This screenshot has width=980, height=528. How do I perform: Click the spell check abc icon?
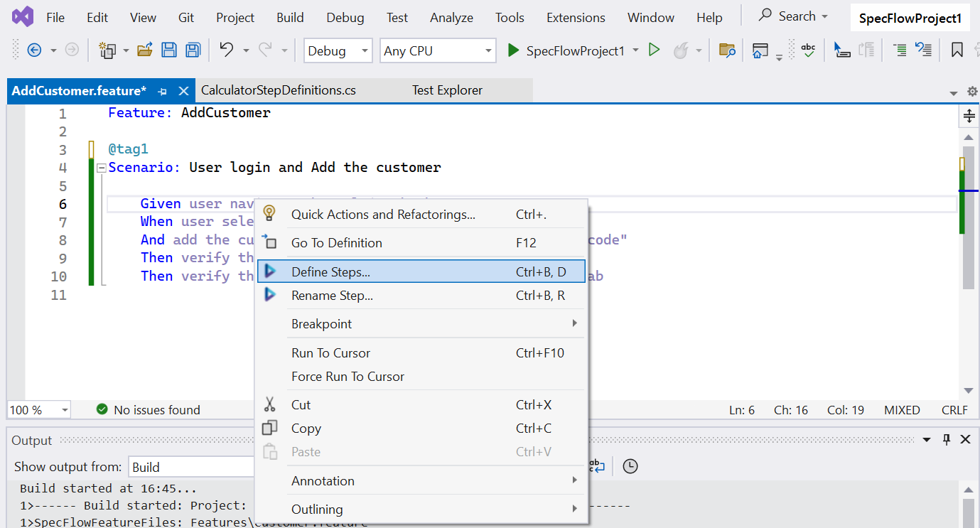808,50
